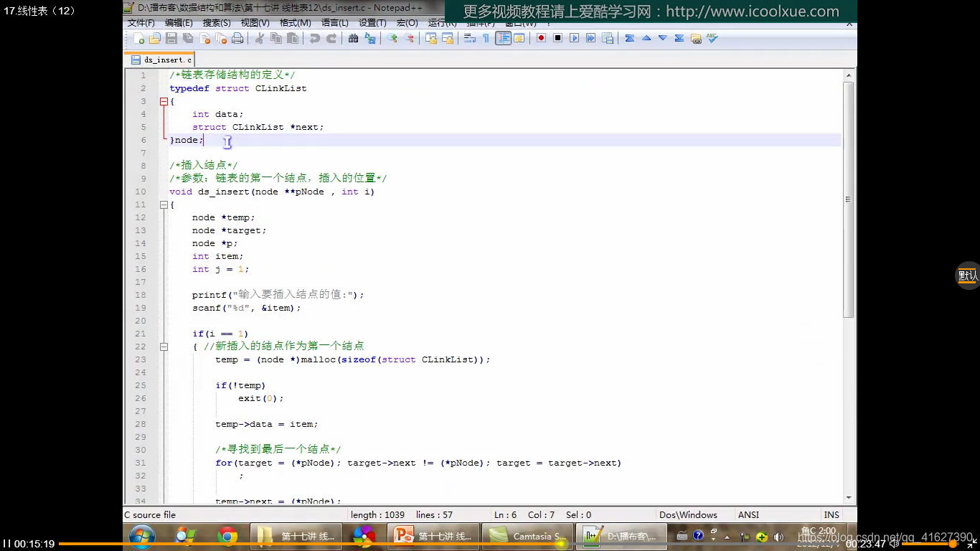
Task: Zoom in using the toolbar icon
Action: pos(392,38)
